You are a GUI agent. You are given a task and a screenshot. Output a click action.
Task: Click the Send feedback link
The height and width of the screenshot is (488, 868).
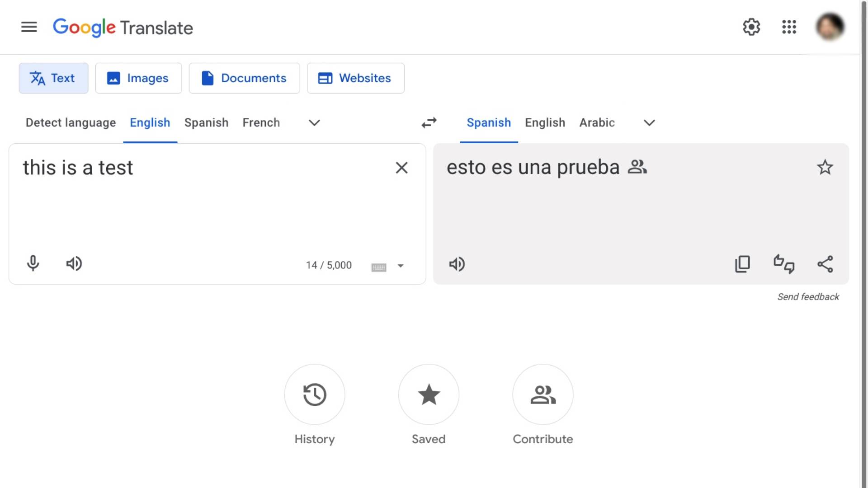click(808, 297)
